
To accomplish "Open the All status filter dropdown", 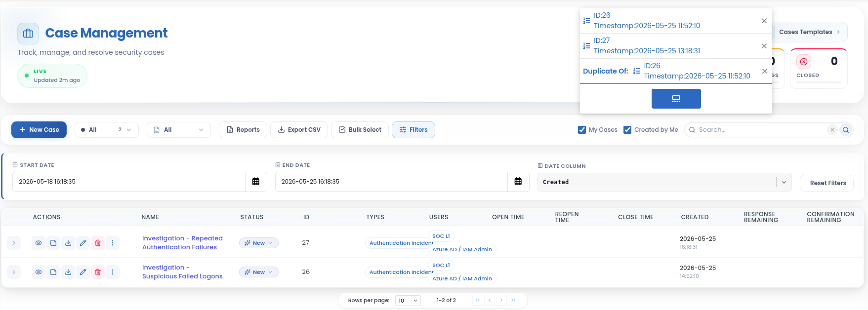I will click(x=107, y=130).
